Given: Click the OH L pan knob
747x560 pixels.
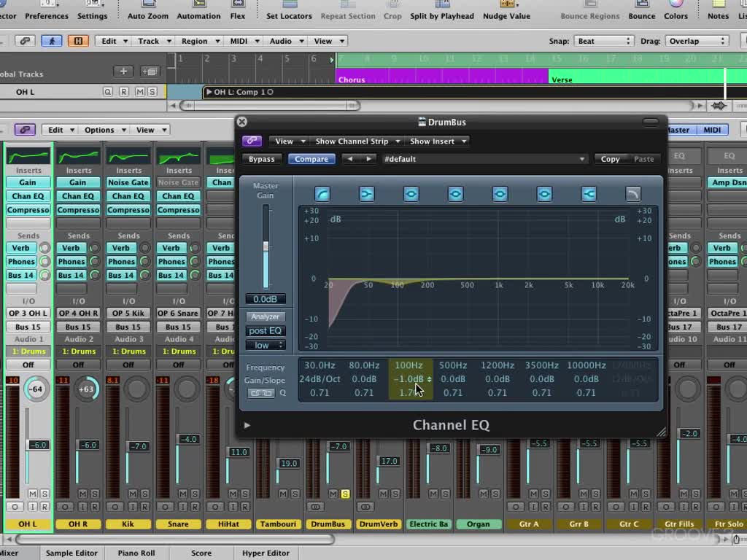Looking at the screenshot, I should 36,389.
